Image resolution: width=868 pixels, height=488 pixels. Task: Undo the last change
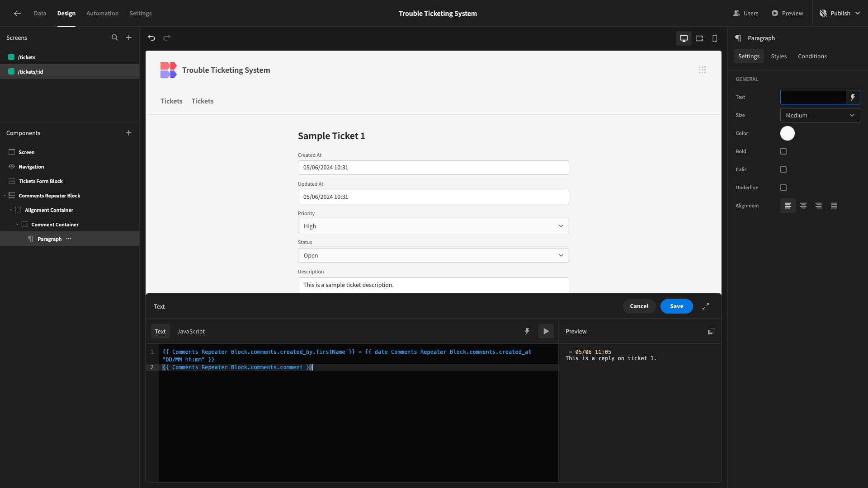pyautogui.click(x=151, y=38)
